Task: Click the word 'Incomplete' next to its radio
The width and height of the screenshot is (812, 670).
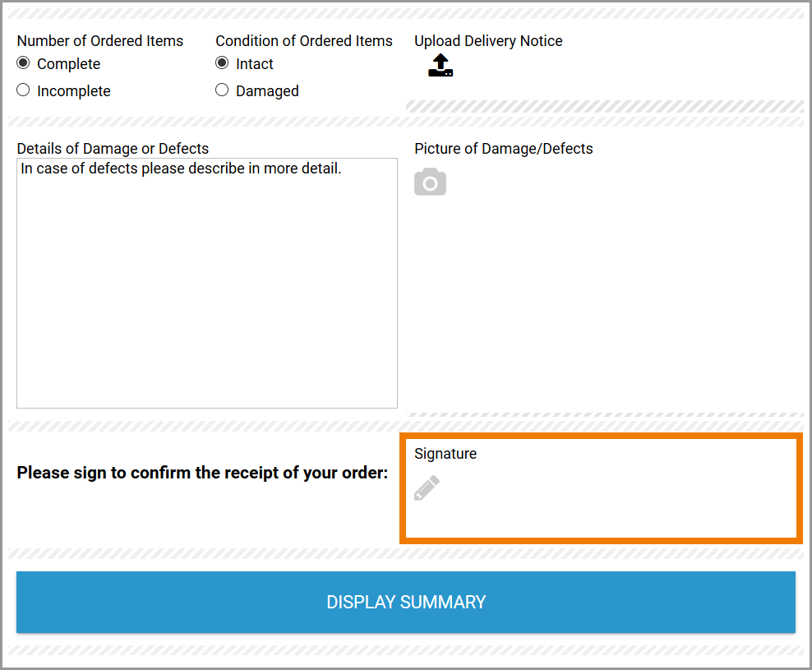Action: [73, 91]
